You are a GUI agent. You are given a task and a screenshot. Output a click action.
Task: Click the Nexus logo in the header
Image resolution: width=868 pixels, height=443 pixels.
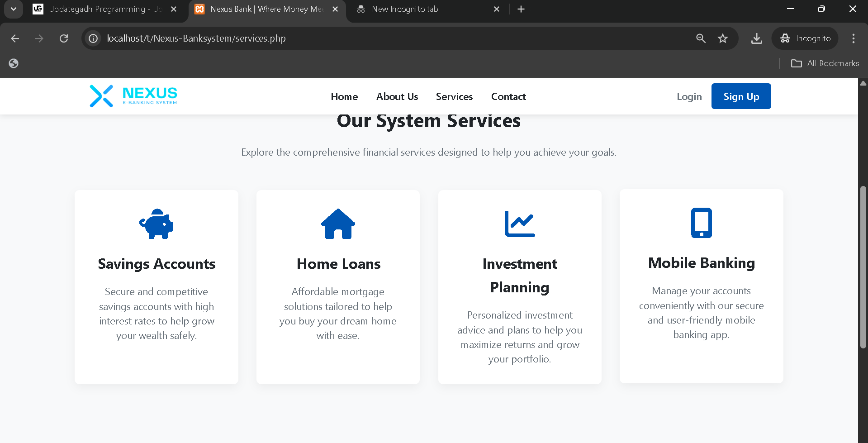pyautogui.click(x=133, y=96)
